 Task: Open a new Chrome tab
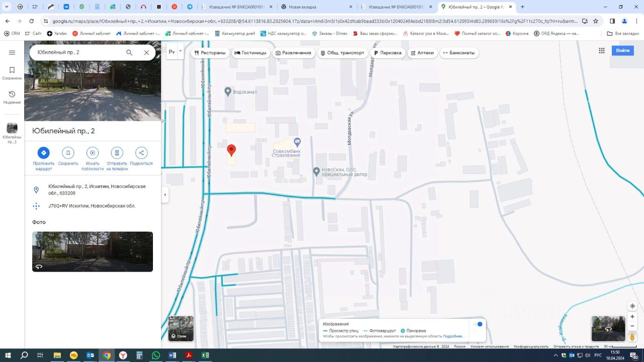pyautogui.click(x=522, y=7)
